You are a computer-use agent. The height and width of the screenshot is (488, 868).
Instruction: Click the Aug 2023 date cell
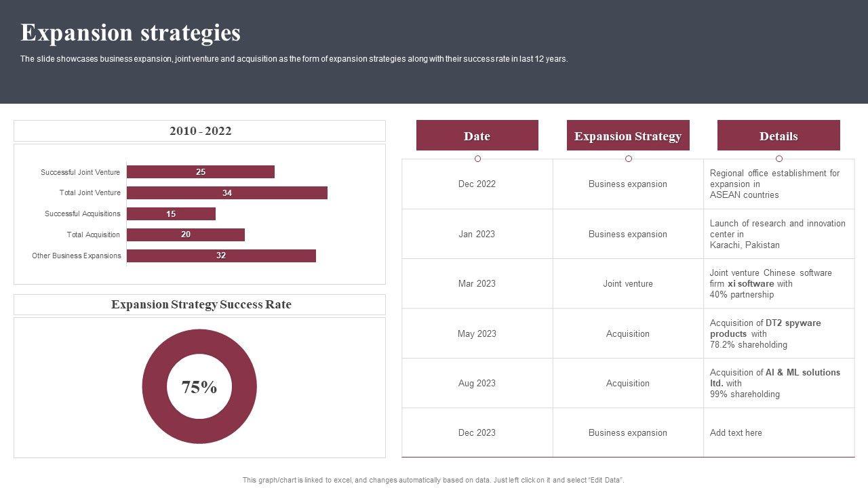coord(477,383)
